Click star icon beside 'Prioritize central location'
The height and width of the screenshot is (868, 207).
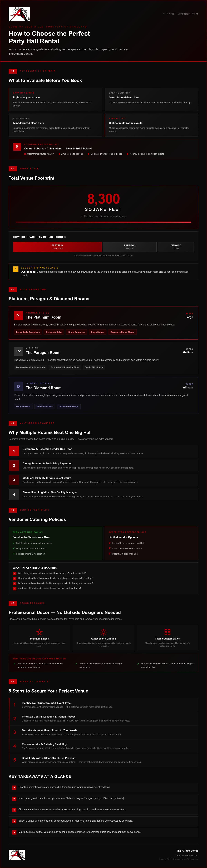coord(14,788)
